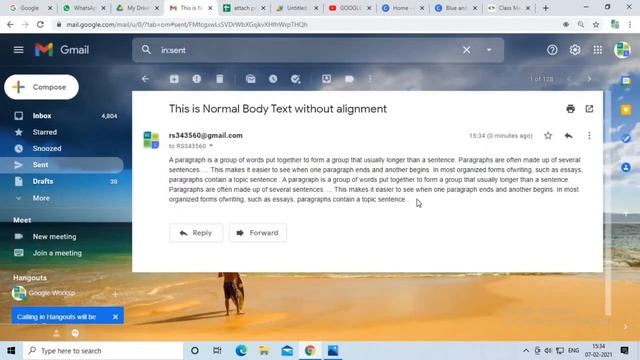The height and width of the screenshot is (360, 640).
Task: Switch to the My Drive browser tab
Action: (x=137, y=8)
